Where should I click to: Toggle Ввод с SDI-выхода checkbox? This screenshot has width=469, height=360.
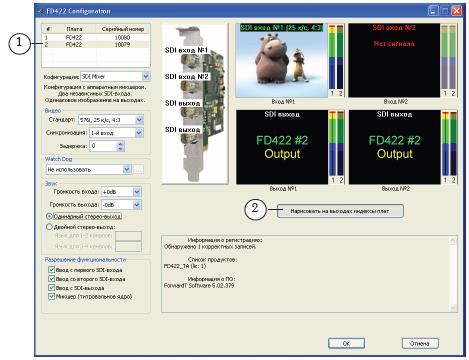[51, 287]
